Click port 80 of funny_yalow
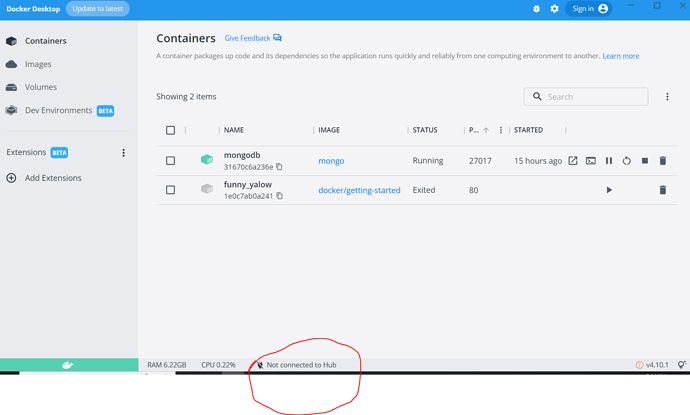Screen dimensions: 690x415 [473, 191]
